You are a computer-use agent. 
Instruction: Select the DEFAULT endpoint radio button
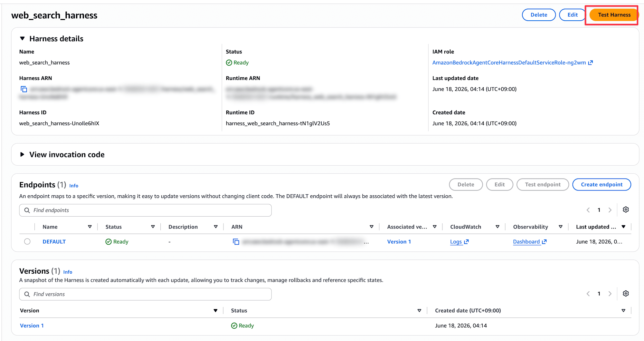click(x=27, y=242)
